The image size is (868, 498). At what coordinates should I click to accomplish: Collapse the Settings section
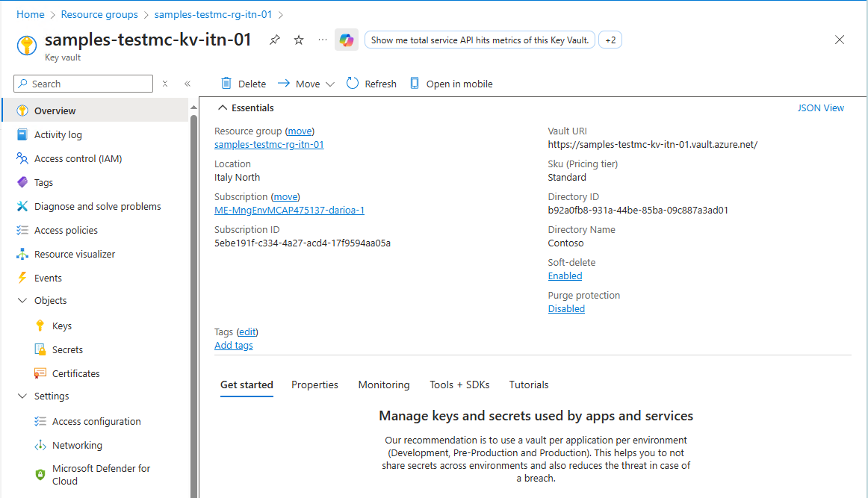pos(22,396)
